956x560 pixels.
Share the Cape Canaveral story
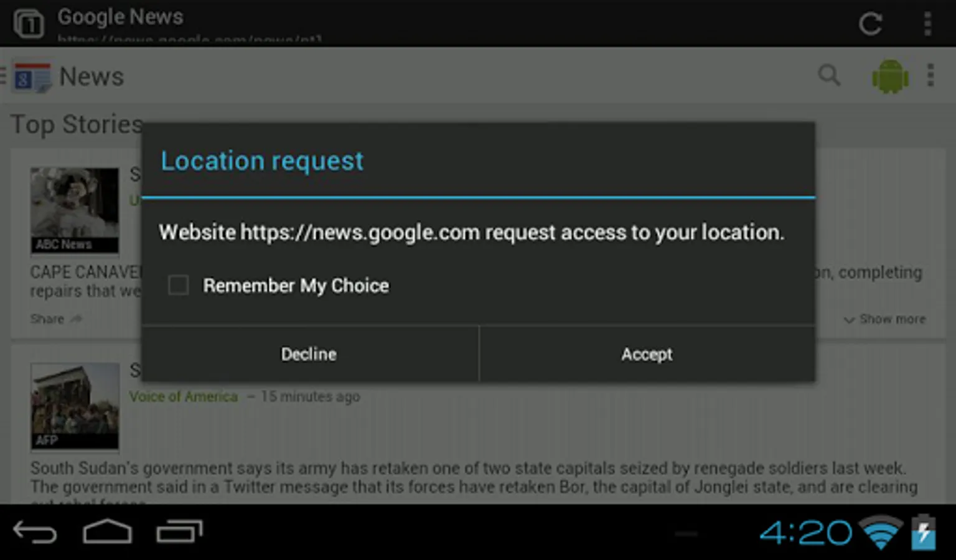(56, 319)
